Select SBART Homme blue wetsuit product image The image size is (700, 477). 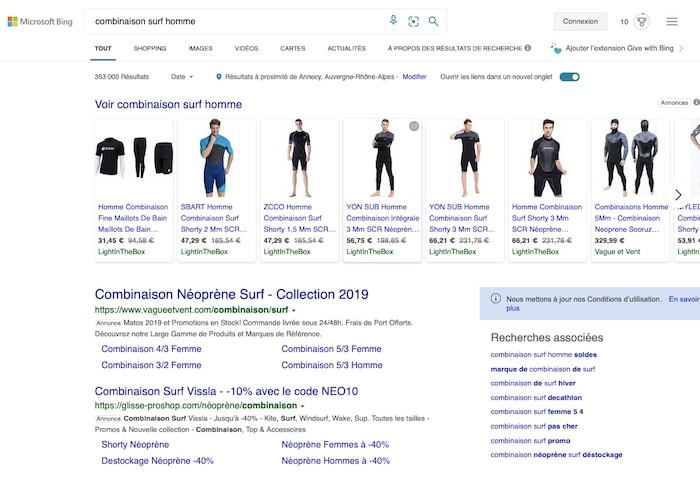pos(217,159)
